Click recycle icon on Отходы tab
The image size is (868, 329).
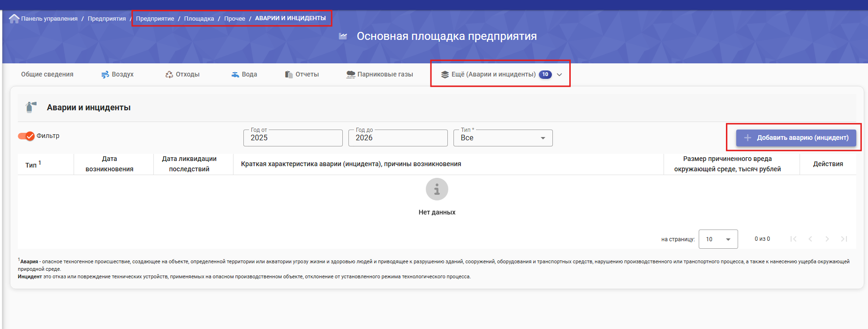pos(169,75)
